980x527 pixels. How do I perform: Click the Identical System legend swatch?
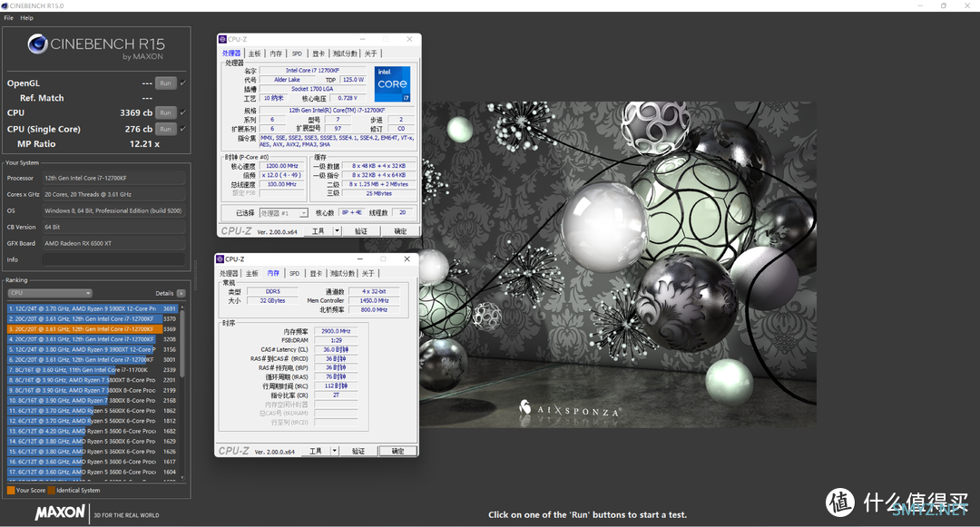pyautogui.click(x=51, y=490)
